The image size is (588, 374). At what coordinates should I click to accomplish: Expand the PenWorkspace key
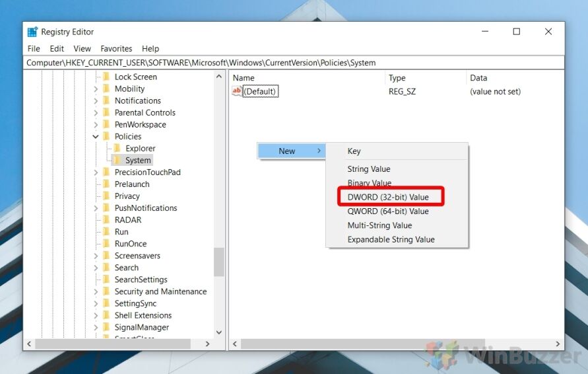click(x=96, y=125)
